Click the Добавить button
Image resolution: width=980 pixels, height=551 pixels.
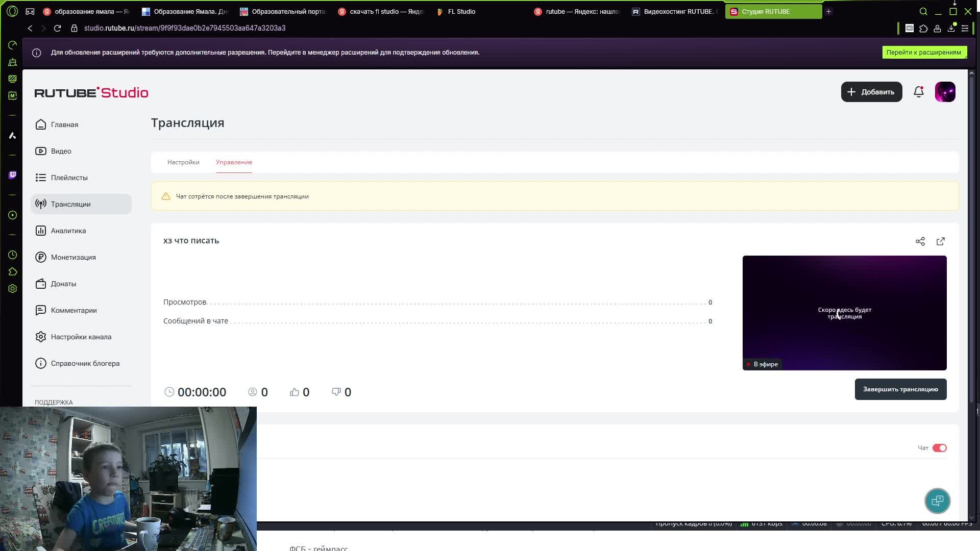pyautogui.click(x=871, y=92)
